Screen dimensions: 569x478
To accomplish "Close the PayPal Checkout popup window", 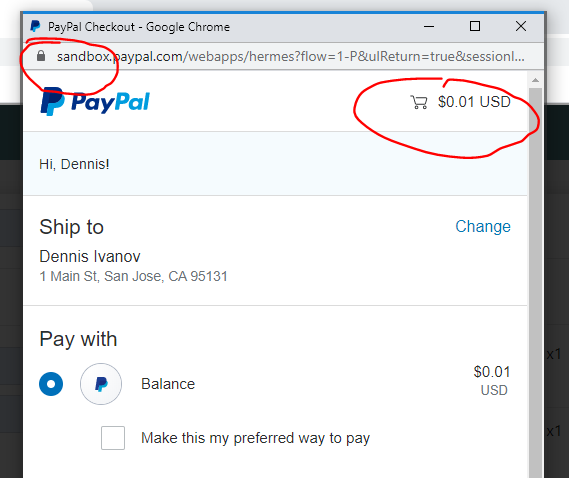I will (521, 26).
